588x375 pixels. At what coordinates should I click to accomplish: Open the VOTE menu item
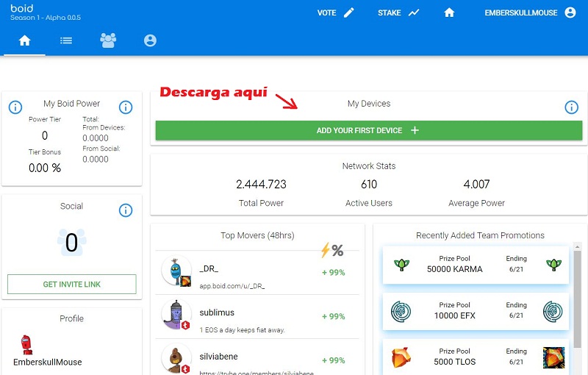point(326,12)
